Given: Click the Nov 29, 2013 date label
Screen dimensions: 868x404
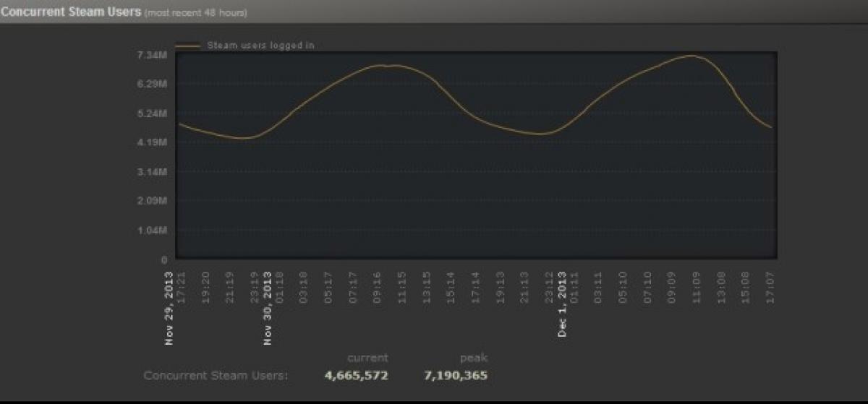Looking at the screenshot, I should click(x=169, y=308).
